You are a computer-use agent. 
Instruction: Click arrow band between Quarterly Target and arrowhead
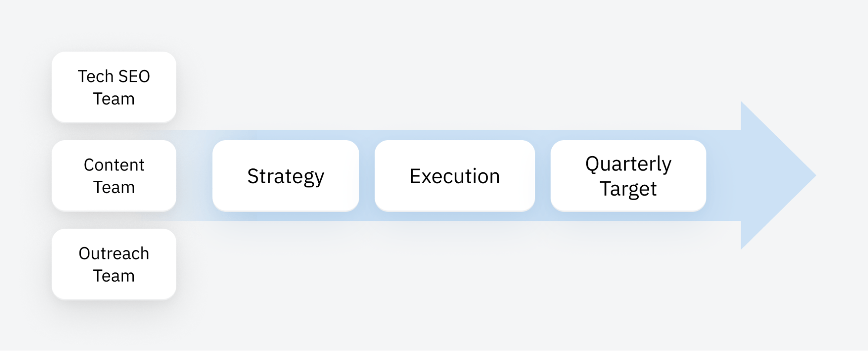(x=724, y=176)
